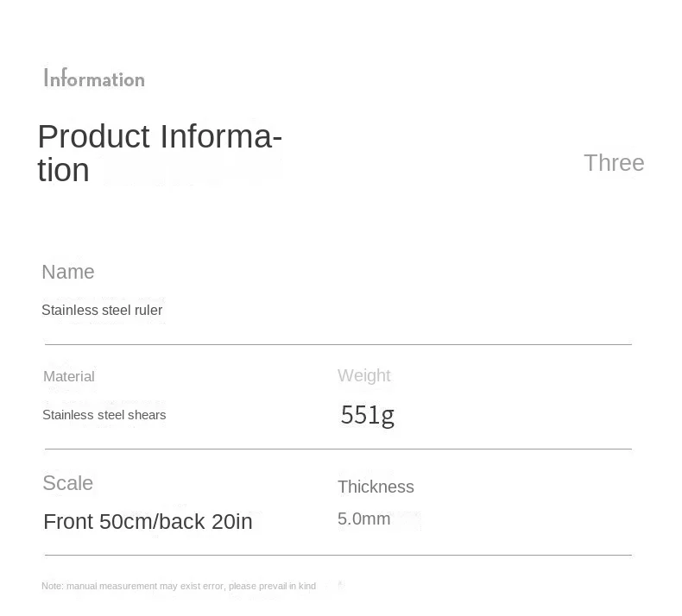Image resolution: width=682 pixels, height=616 pixels.
Task: Click the Weight label
Action: click(x=364, y=375)
